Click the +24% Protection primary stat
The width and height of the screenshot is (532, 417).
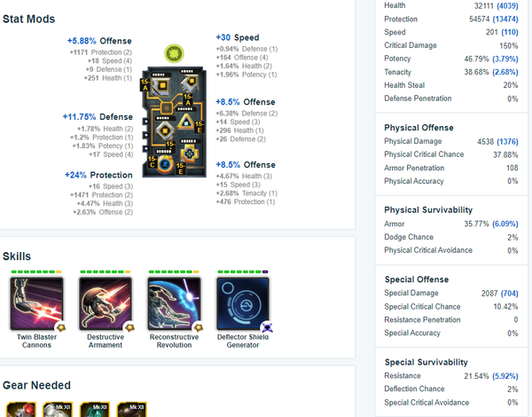click(98, 175)
